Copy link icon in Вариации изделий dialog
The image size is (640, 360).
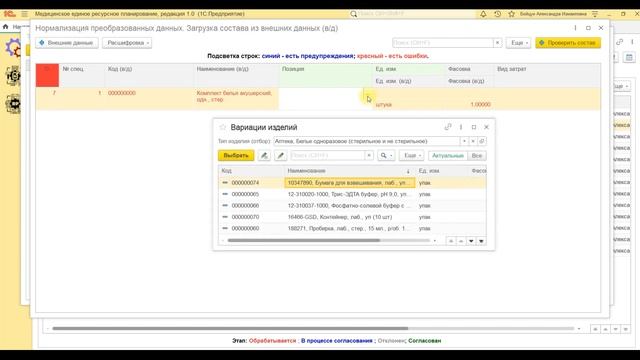448,127
